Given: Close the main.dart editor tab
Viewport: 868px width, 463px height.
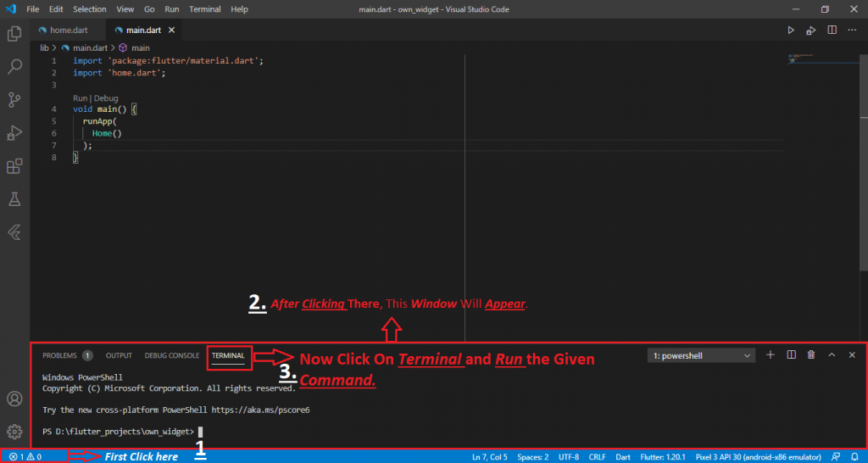Looking at the screenshot, I should [x=171, y=31].
